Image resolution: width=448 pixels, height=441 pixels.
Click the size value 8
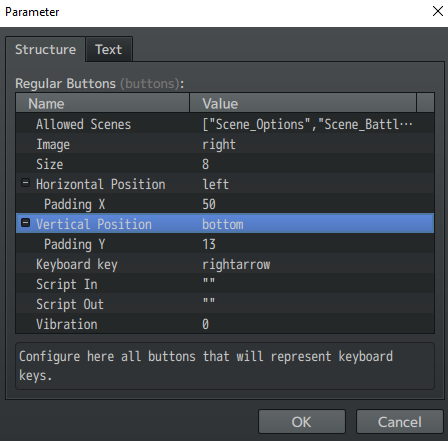tap(206, 164)
